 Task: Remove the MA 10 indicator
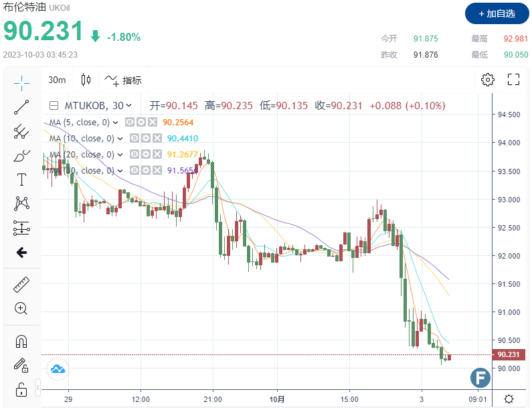[x=157, y=138]
